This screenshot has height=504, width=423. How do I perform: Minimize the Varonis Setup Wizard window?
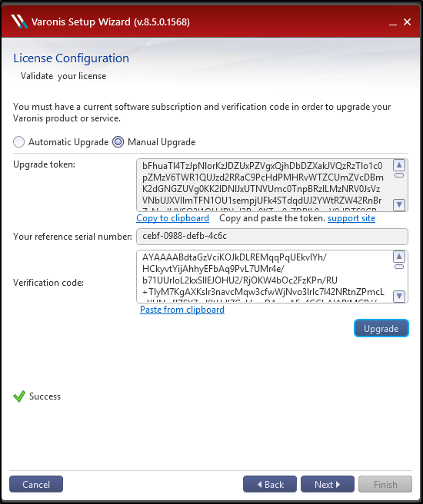click(x=392, y=22)
